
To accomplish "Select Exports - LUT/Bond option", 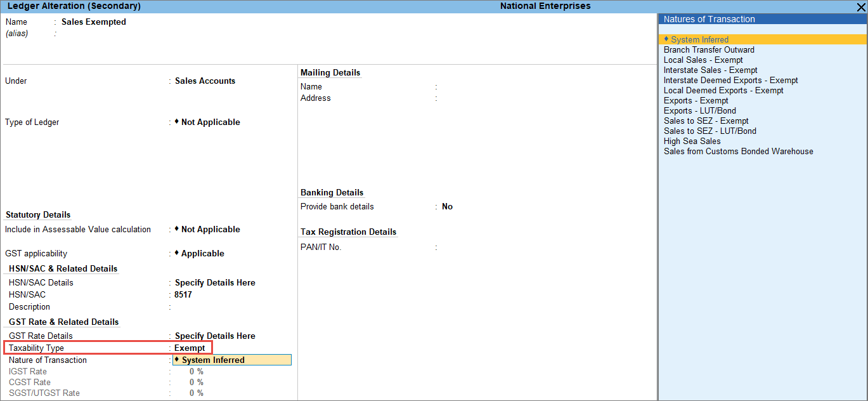I will [700, 110].
